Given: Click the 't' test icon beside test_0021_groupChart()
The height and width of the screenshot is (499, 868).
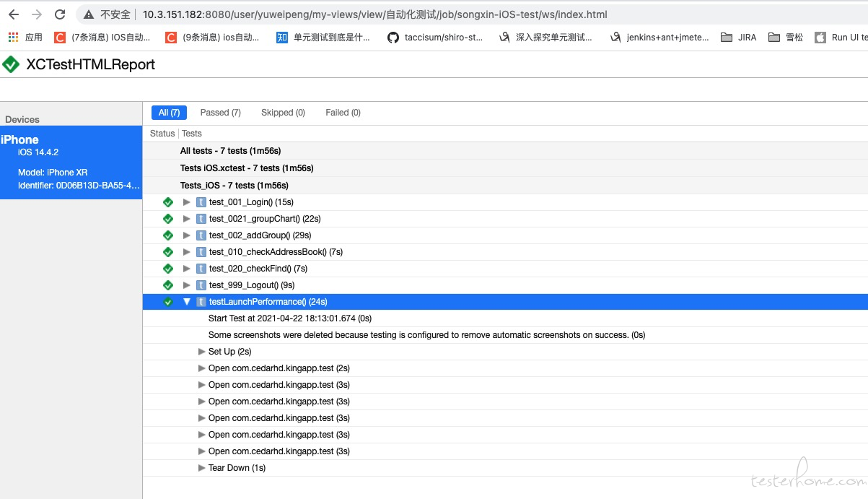Looking at the screenshot, I should point(201,219).
